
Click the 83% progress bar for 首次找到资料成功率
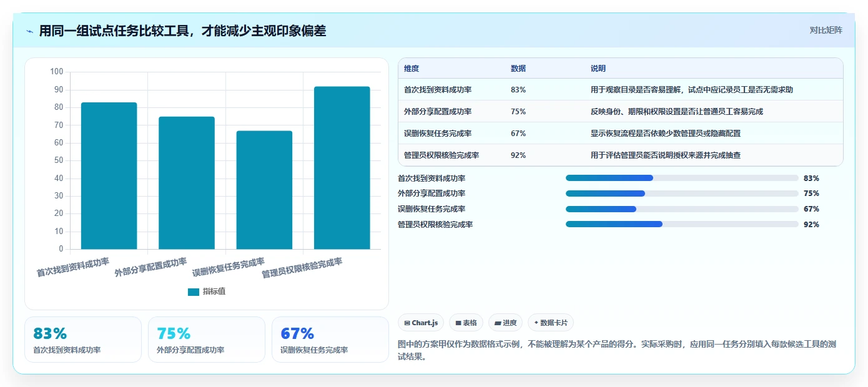(x=682, y=178)
